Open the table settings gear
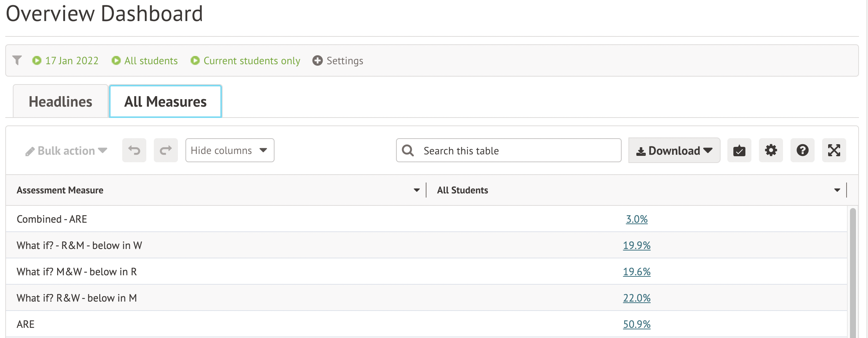The image size is (868, 338). pyautogui.click(x=771, y=150)
